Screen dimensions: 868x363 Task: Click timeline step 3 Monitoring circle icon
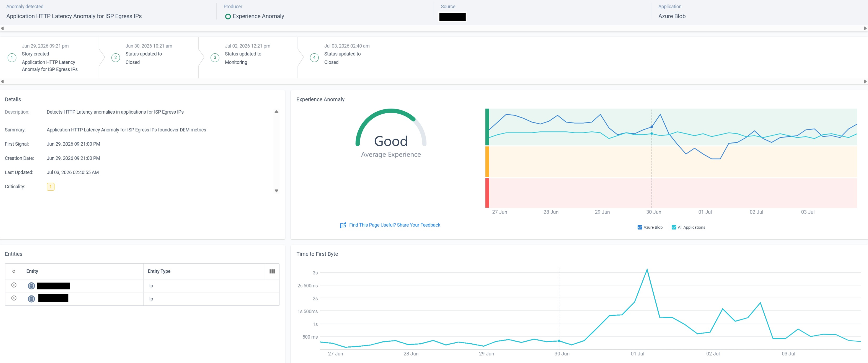tap(215, 58)
